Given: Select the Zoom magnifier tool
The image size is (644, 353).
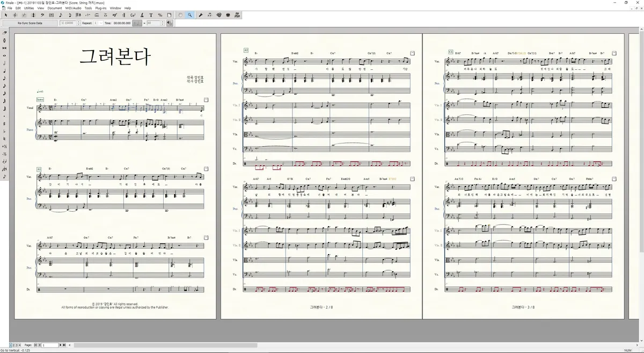Looking at the screenshot, I should (x=189, y=15).
